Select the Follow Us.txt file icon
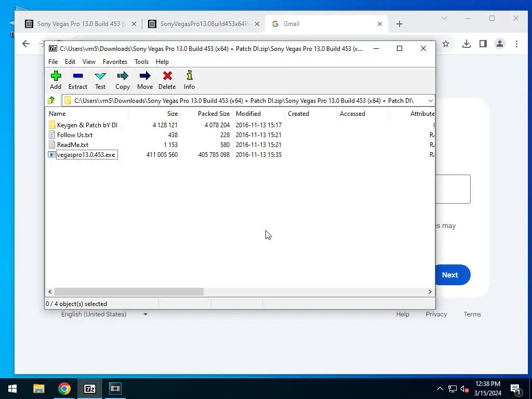 [52, 135]
